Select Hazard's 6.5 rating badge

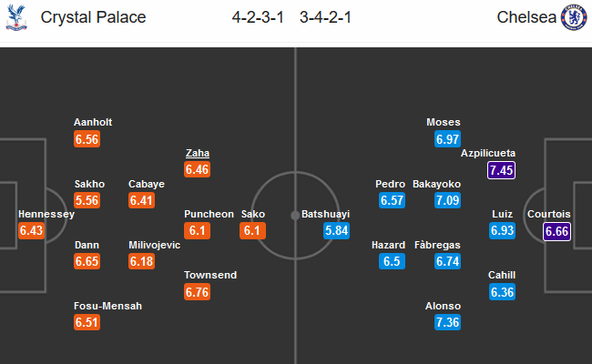tap(392, 261)
